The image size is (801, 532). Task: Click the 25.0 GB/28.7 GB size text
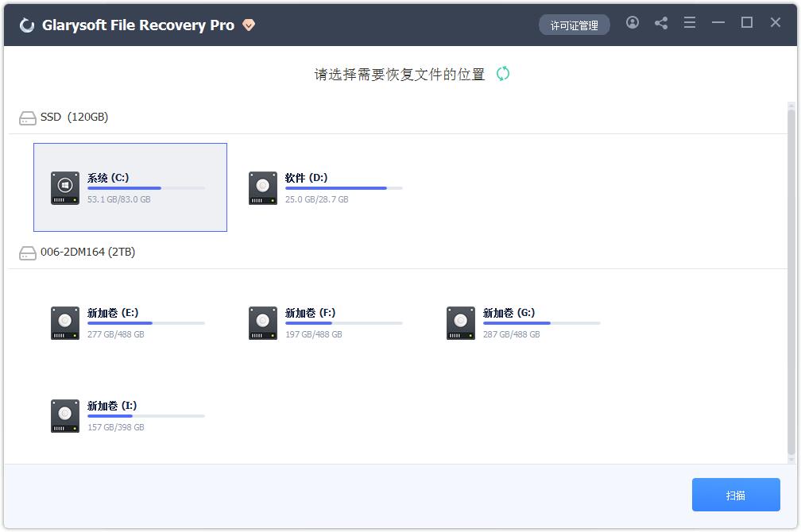coord(317,199)
